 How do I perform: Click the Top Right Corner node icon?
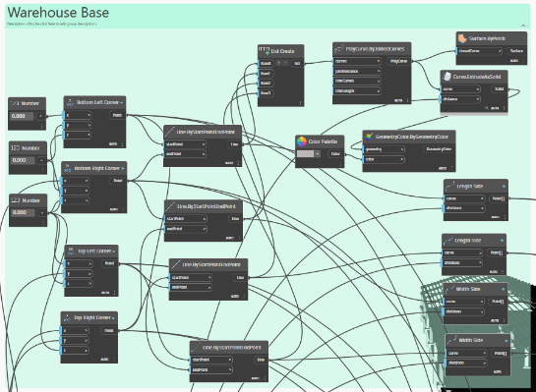67,317
